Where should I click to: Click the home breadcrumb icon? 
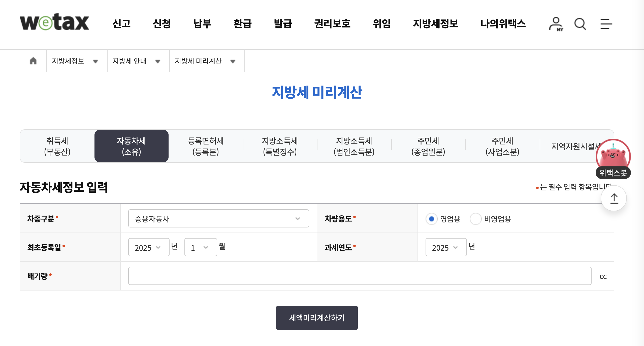click(x=33, y=61)
